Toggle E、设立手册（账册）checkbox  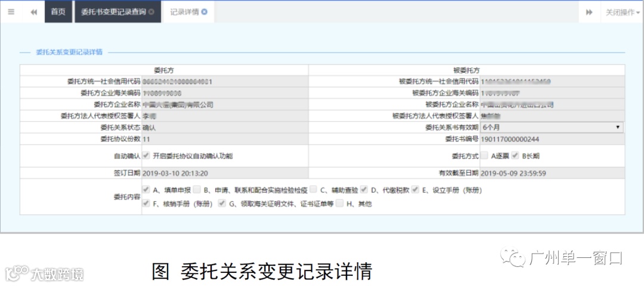[415, 190]
